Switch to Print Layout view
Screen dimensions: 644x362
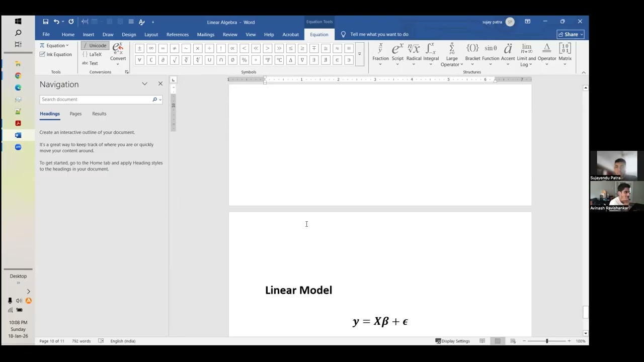click(498, 341)
